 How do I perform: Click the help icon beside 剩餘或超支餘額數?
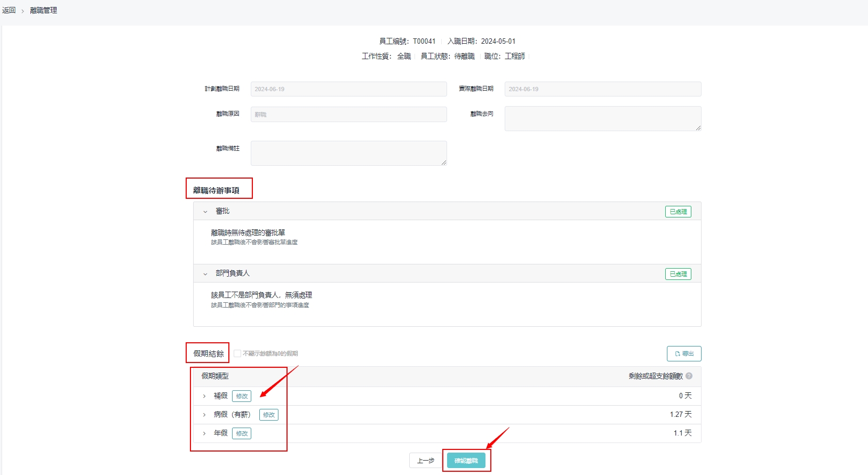click(689, 376)
